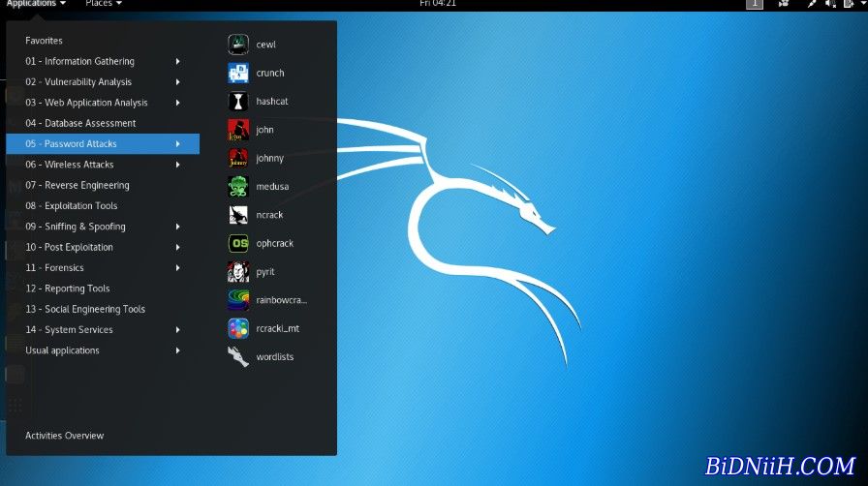The width and height of the screenshot is (868, 486).
Task: Expand Usual applications submenu arrow
Action: [177, 350]
